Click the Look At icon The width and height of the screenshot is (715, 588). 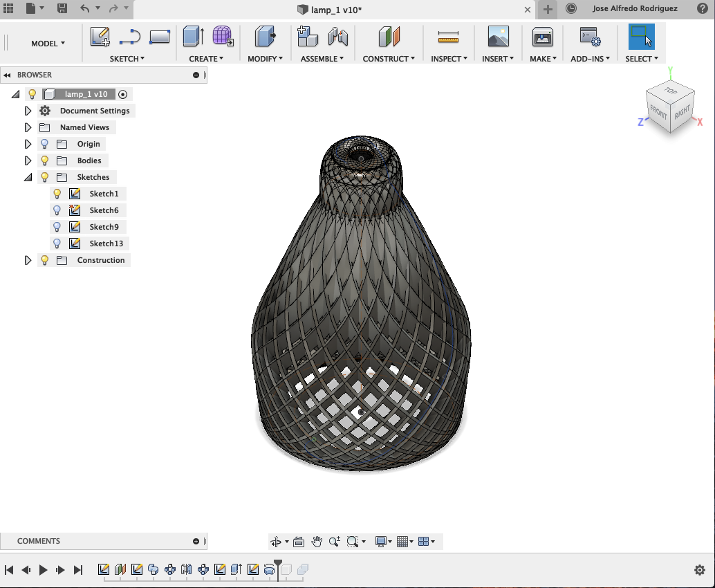click(x=299, y=542)
